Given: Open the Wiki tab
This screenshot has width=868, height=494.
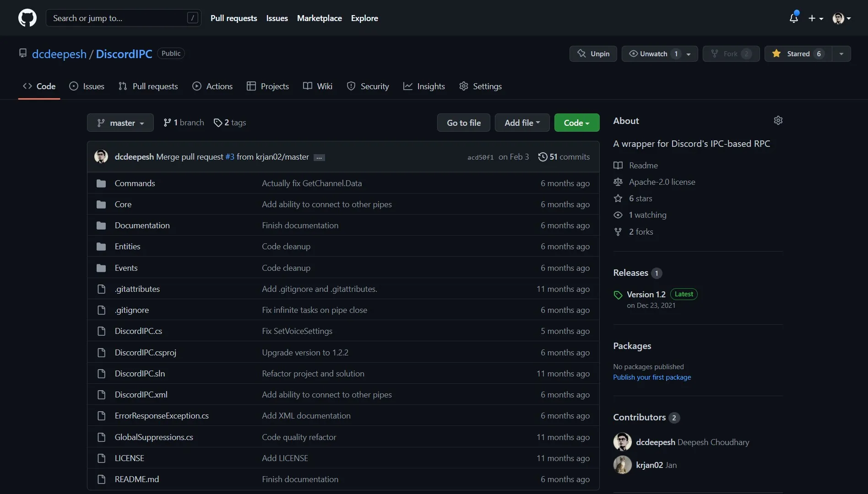Looking at the screenshot, I should [x=318, y=86].
